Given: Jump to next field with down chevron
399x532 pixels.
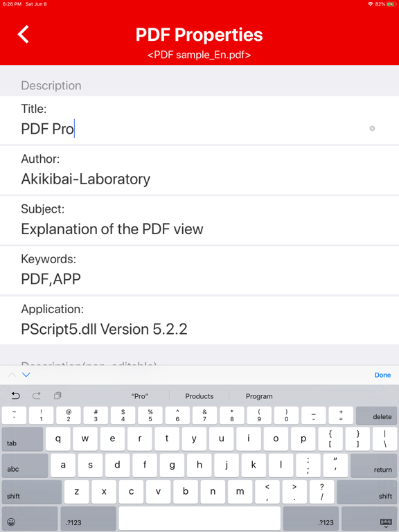Looking at the screenshot, I should coord(26,375).
